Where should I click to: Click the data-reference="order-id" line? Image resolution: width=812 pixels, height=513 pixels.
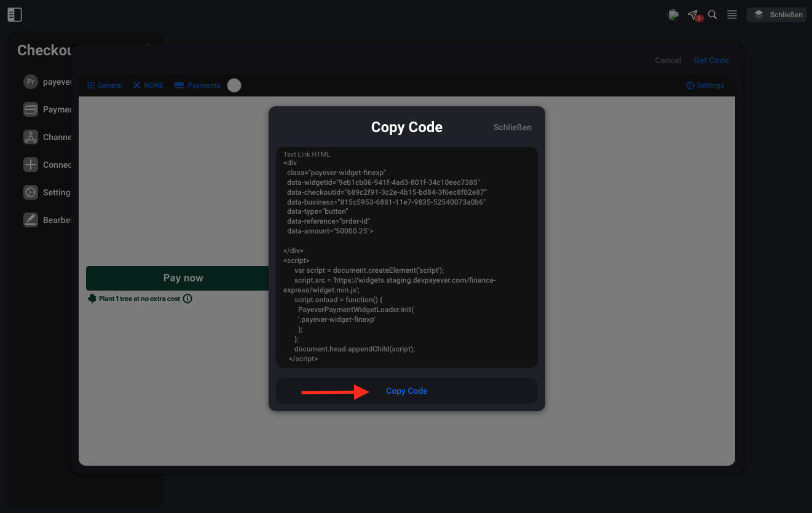[x=328, y=221]
